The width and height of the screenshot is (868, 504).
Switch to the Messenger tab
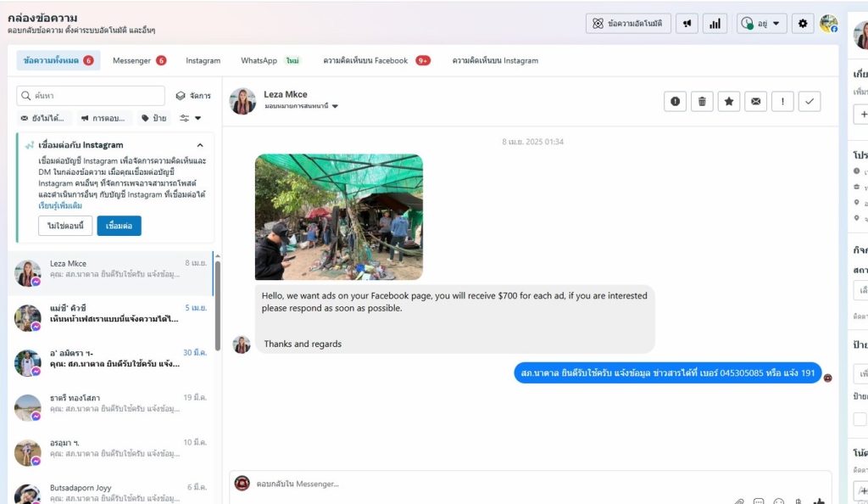point(138,60)
